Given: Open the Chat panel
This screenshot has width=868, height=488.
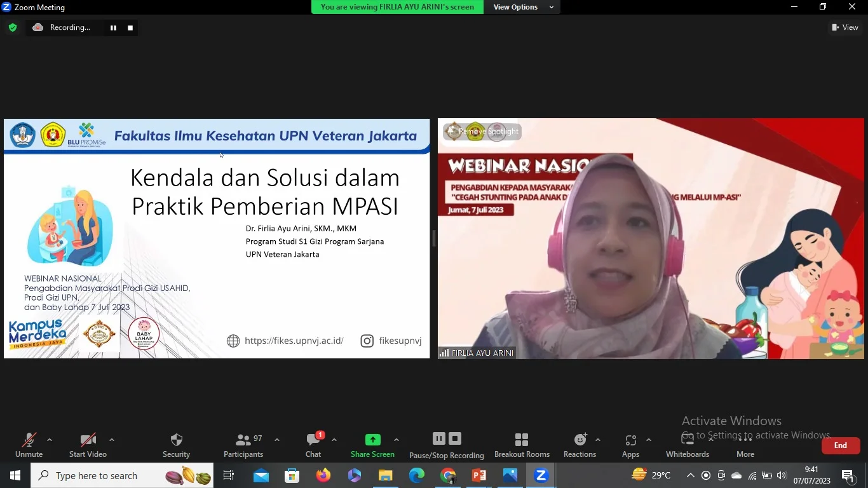Looking at the screenshot, I should click(313, 445).
